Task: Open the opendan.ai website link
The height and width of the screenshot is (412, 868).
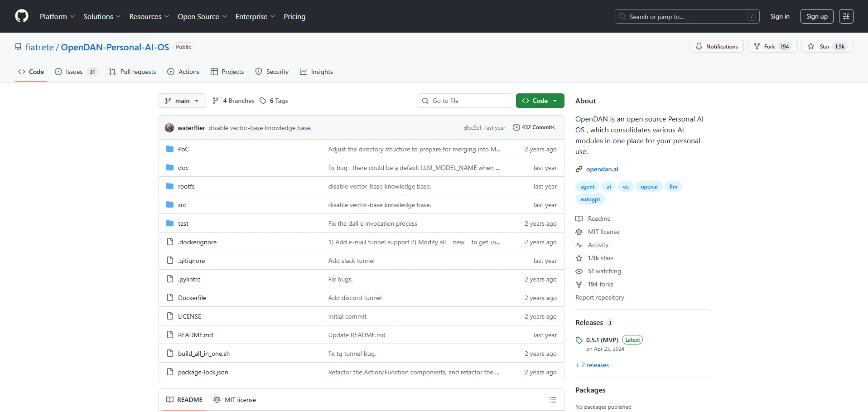Action: (602, 169)
